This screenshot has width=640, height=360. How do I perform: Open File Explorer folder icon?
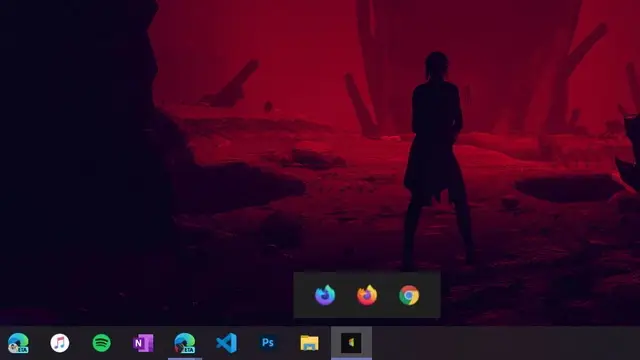[309, 342]
